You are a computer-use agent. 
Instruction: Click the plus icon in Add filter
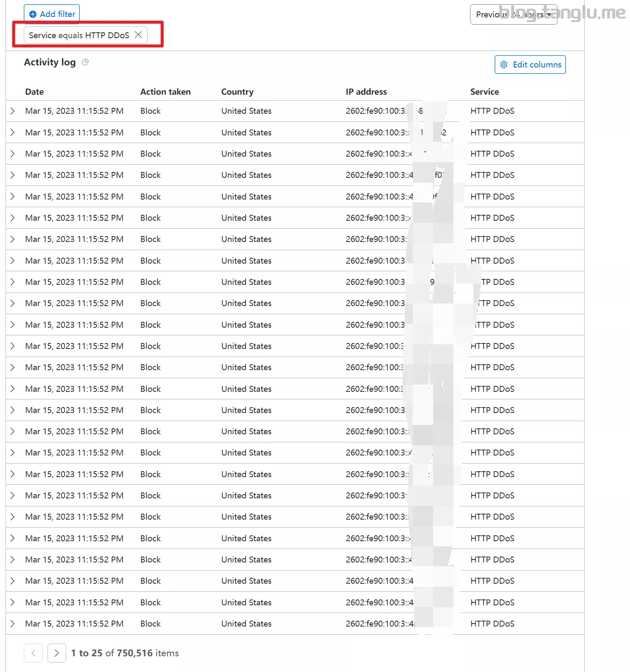point(33,14)
